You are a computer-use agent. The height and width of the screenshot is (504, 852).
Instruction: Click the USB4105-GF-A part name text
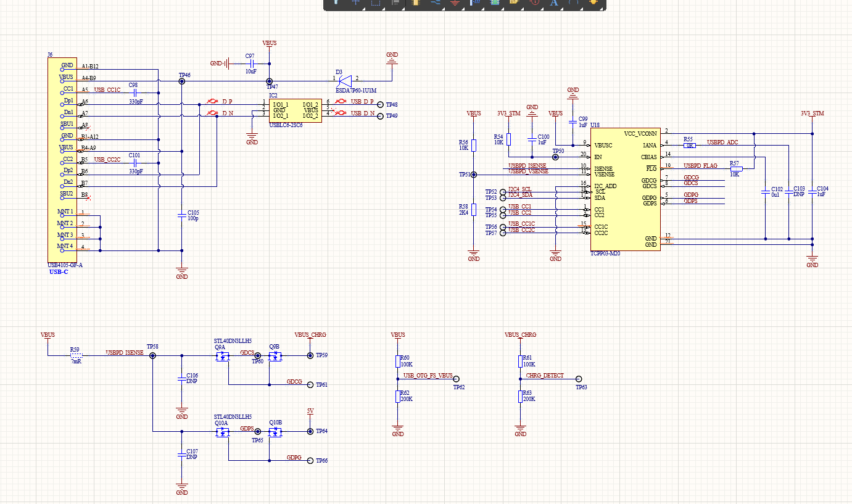[x=65, y=265]
